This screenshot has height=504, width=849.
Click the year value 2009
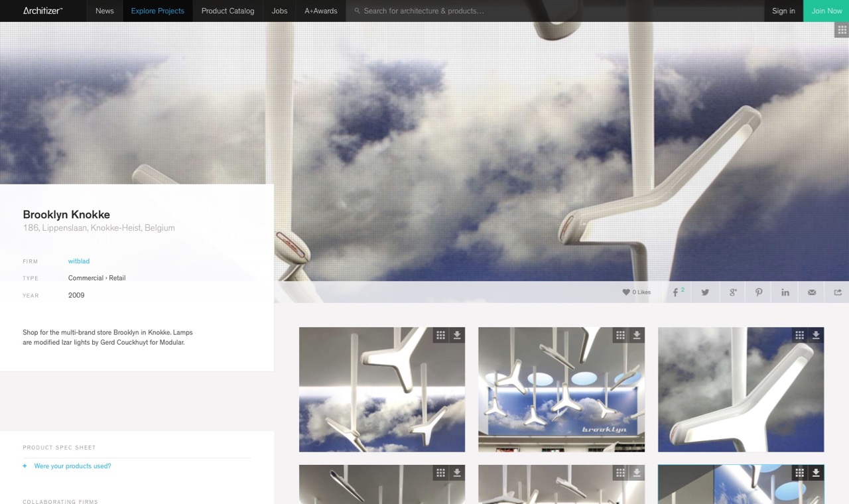click(x=76, y=295)
